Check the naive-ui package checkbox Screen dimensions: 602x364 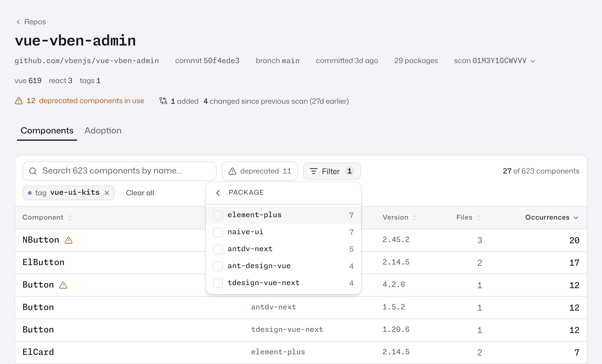coord(218,232)
